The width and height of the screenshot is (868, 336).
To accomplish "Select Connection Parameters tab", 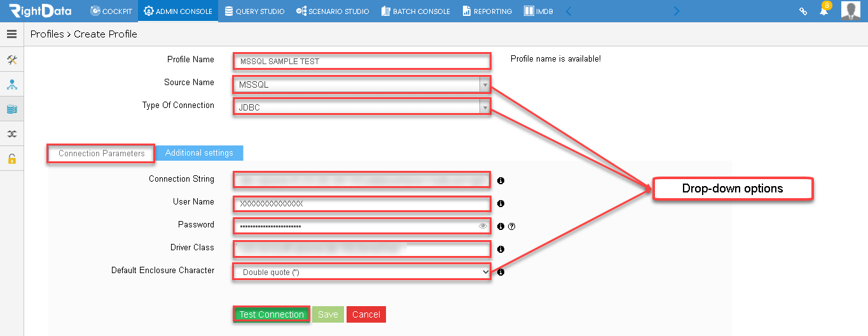I will (x=101, y=154).
